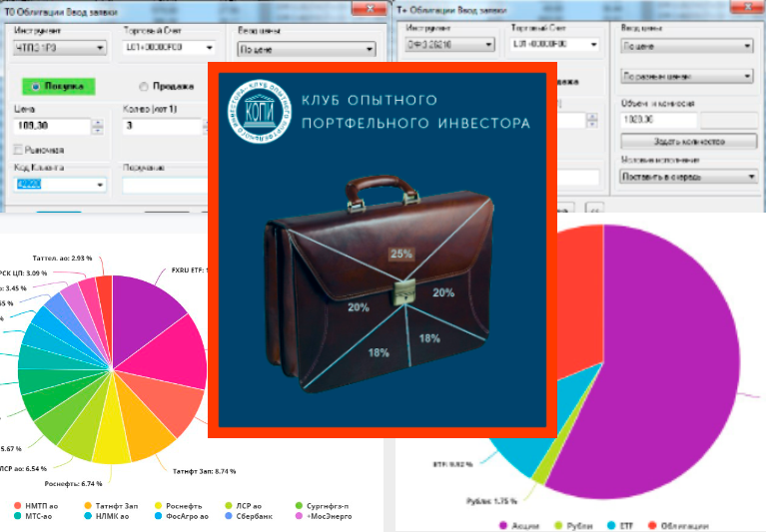766x532 pixels.
Task: Toggle the Сбербанк legend item
Action: [x=249, y=516]
